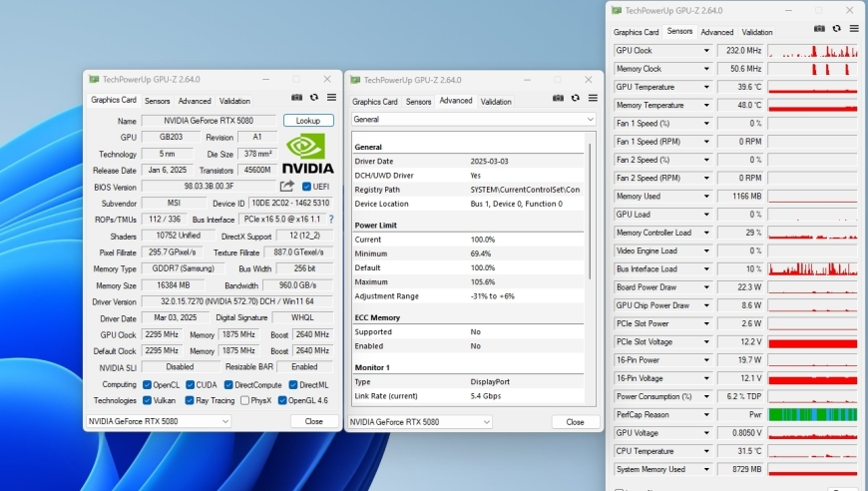Minimize the Sensors window
This screenshot has width=868, height=491.
pos(788,11)
